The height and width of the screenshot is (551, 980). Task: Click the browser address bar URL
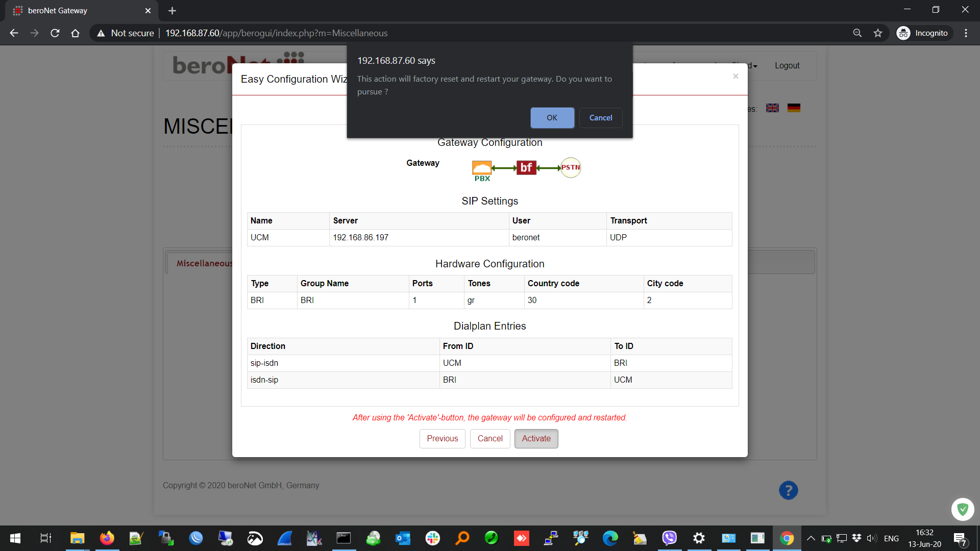[x=276, y=33]
